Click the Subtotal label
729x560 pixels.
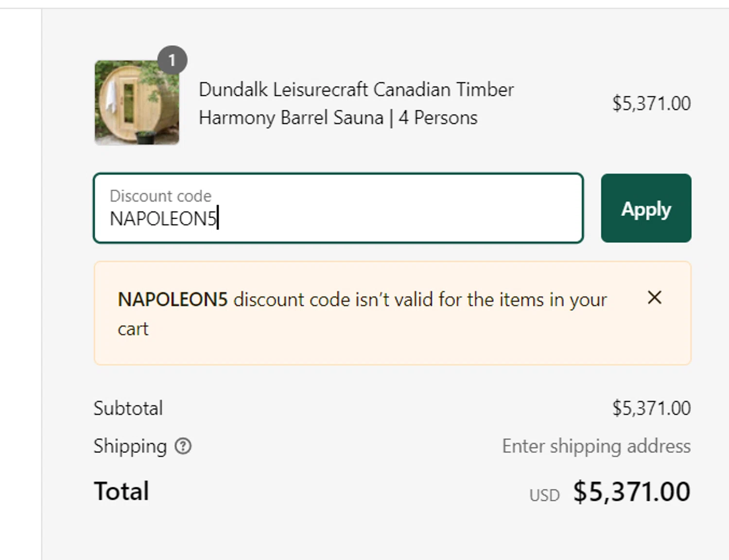point(128,408)
